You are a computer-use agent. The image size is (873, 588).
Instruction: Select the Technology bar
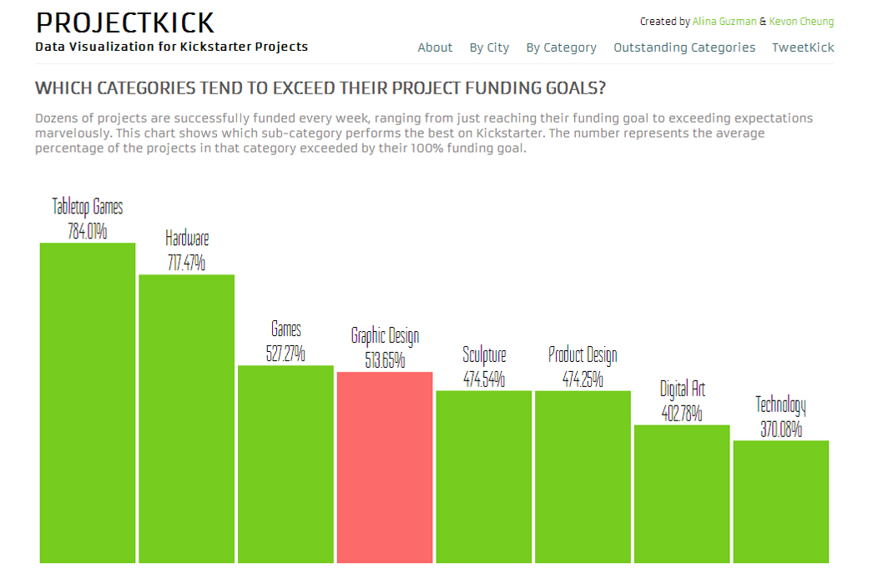[x=781, y=502]
